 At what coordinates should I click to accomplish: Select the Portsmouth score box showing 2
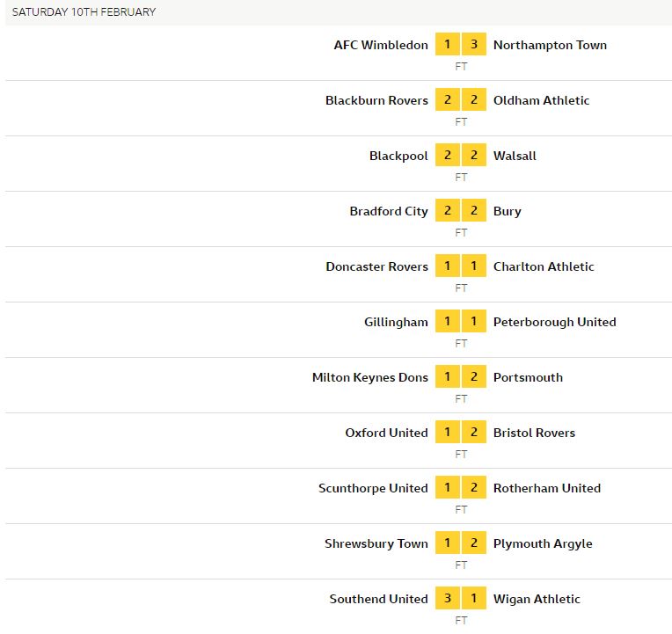tap(474, 376)
